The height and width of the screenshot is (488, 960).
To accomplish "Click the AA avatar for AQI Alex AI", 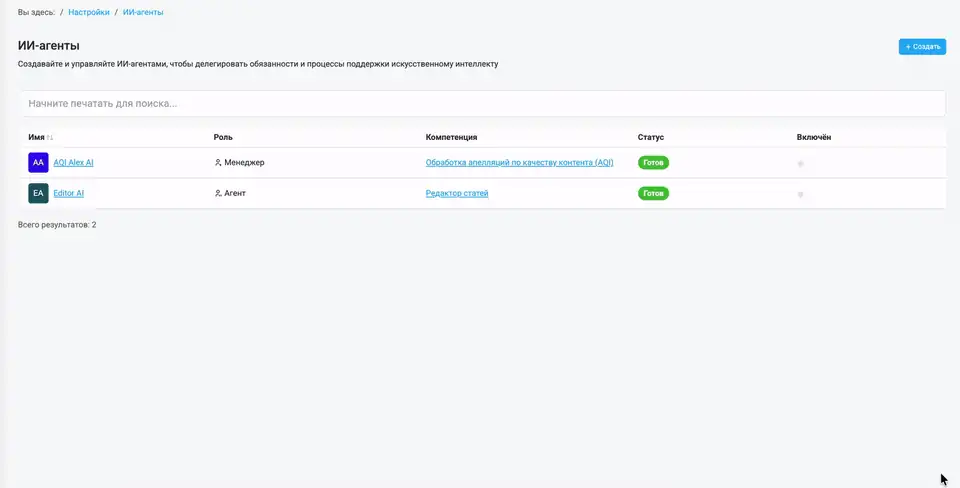I will 38,162.
